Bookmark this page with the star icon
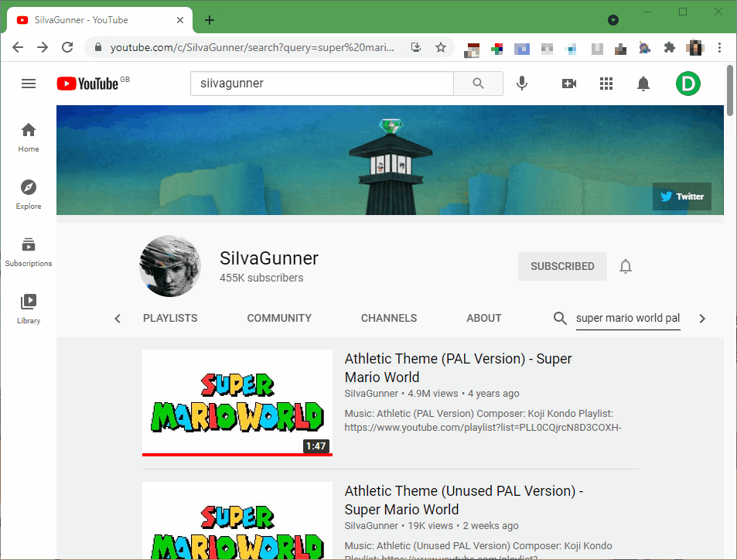The image size is (737, 560). 440,47
